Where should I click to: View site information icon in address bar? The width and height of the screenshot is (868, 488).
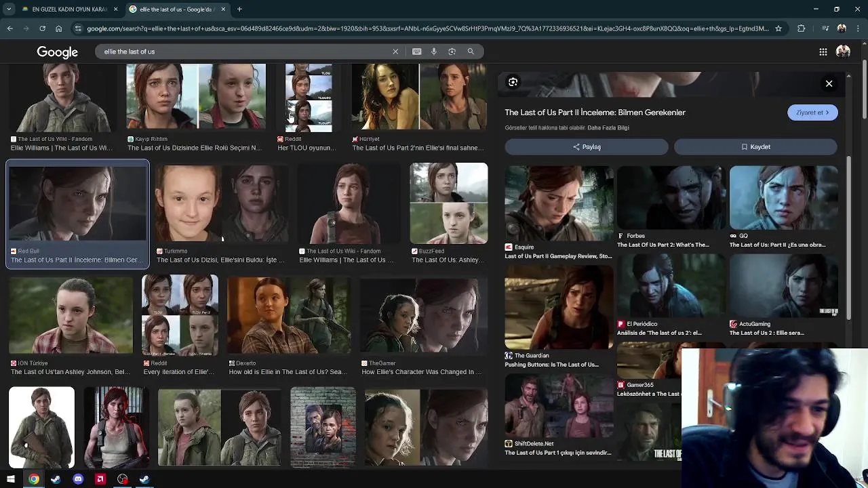(79, 28)
